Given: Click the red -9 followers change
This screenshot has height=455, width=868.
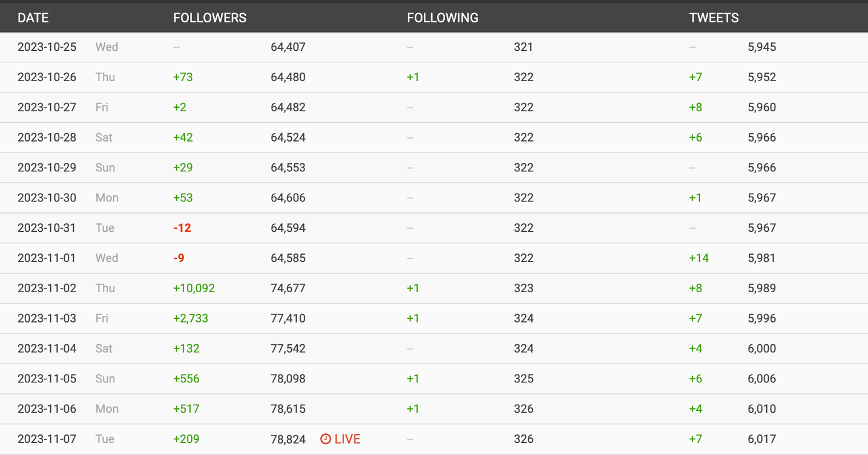Looking at the screenshot, I should (x=179, y=258).
